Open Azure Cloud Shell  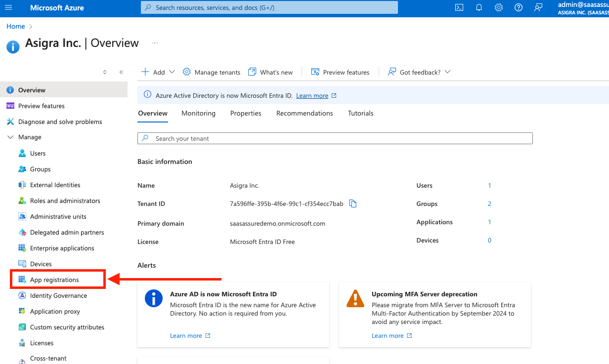coord(459,7)
